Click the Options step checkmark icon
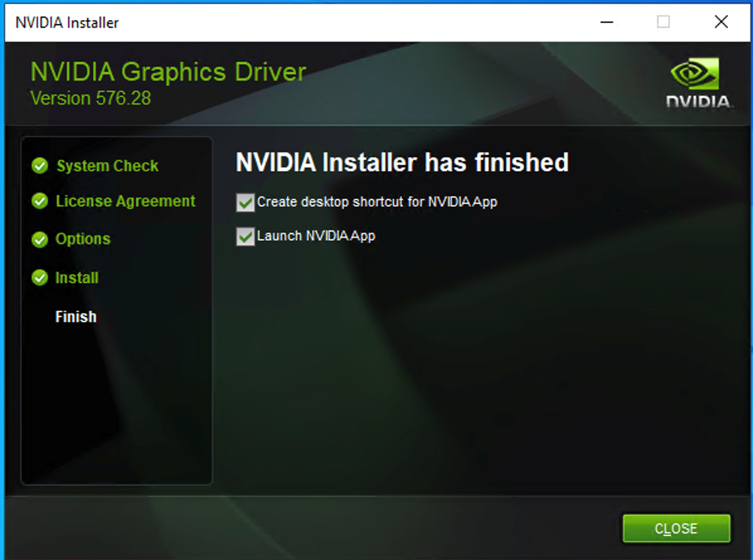753x560 pixels. [x=40, y=240]
